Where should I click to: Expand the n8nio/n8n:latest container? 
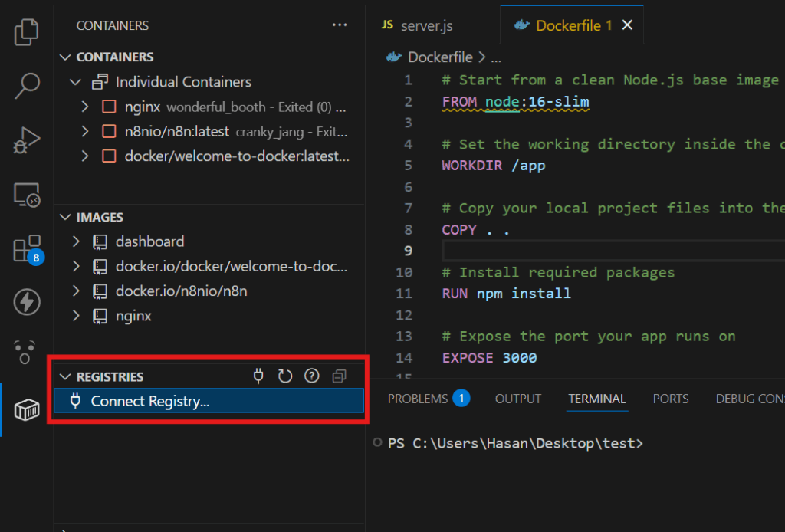click(x=85, y=131)
